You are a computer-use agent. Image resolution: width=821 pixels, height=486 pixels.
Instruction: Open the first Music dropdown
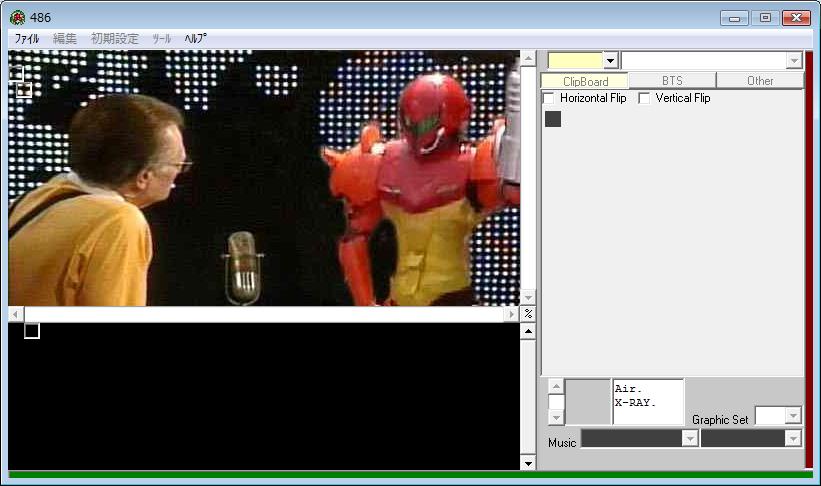tap(689, 439)
